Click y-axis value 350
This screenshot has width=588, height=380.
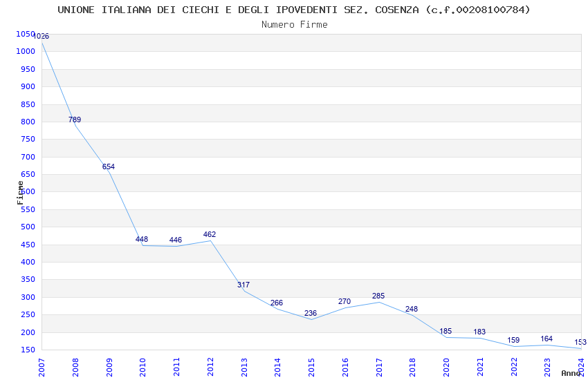(x=28, y=279)
